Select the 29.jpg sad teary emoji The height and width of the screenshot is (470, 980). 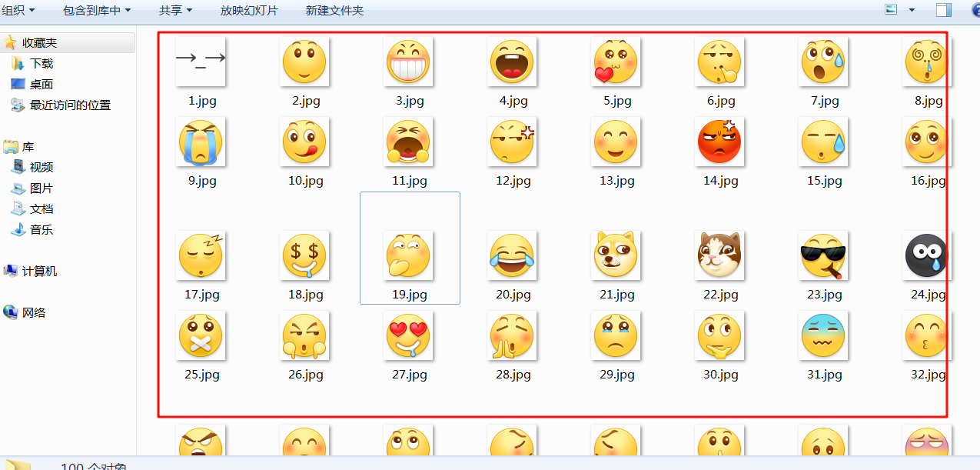(616, 335)
